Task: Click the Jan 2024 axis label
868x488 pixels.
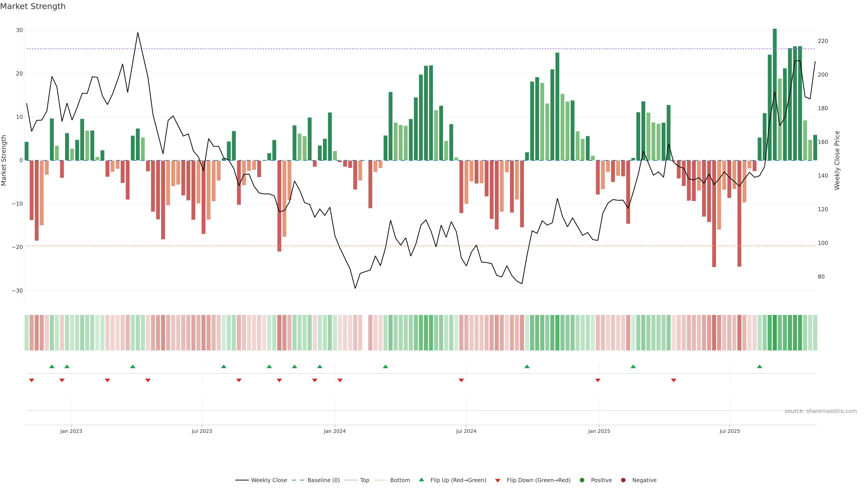Action: point(335,431)
